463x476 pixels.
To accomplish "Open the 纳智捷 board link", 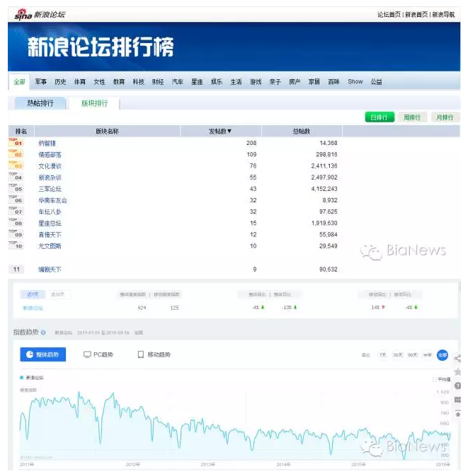I will 47,143.
